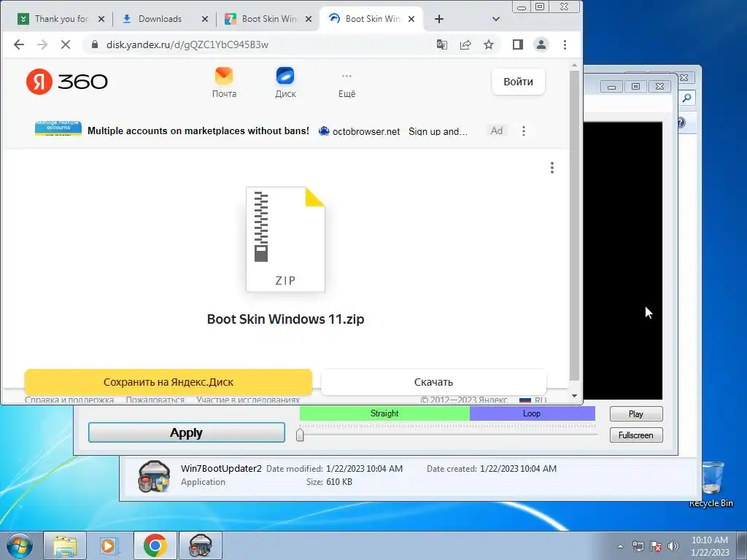Select the Straight segment bar
Image resolution: width=747 pixels, height=560 pixels.
[x=384, y=413]
